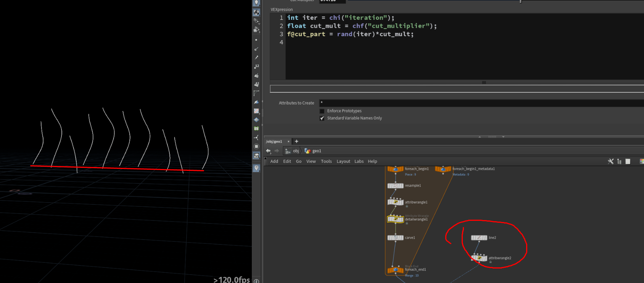Screen dimensions: 644x283
Task: Add a new pane tab
Action: (296, 141)
